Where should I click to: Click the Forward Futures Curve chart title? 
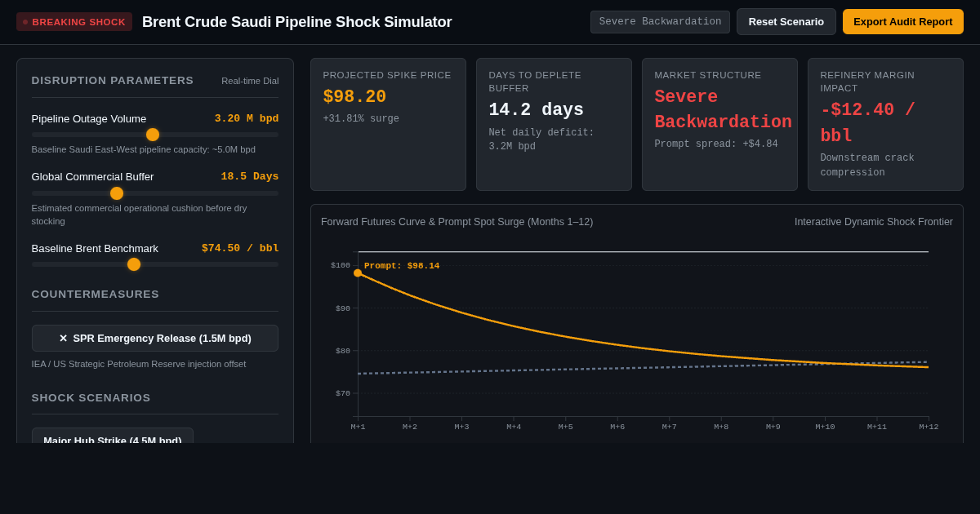click(457, 222)
